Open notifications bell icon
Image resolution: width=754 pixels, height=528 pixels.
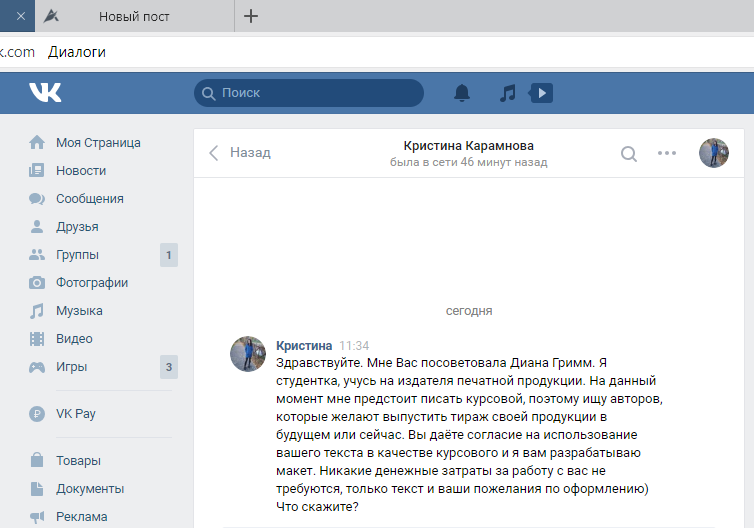(x=461, y=93)
